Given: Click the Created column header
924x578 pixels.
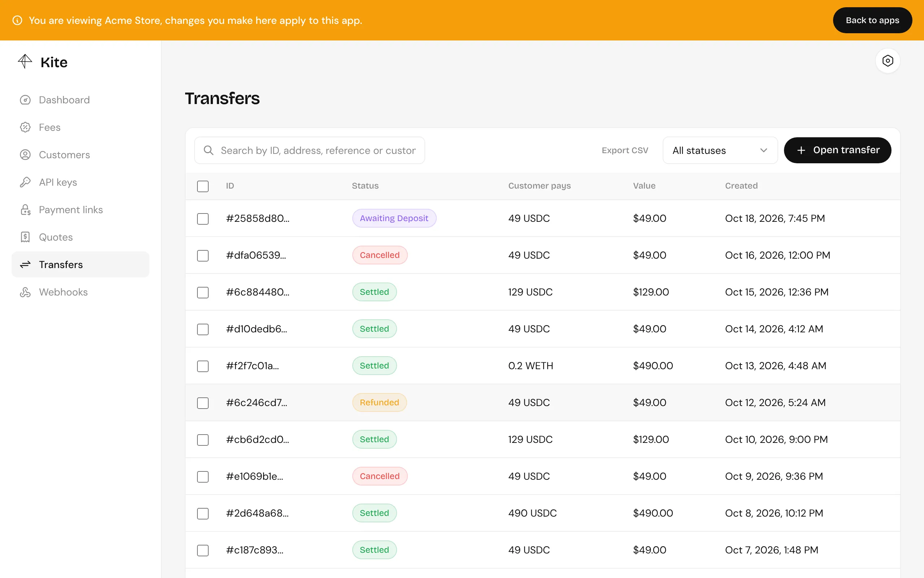Looking at the screenshot, I should click(741, 186).
